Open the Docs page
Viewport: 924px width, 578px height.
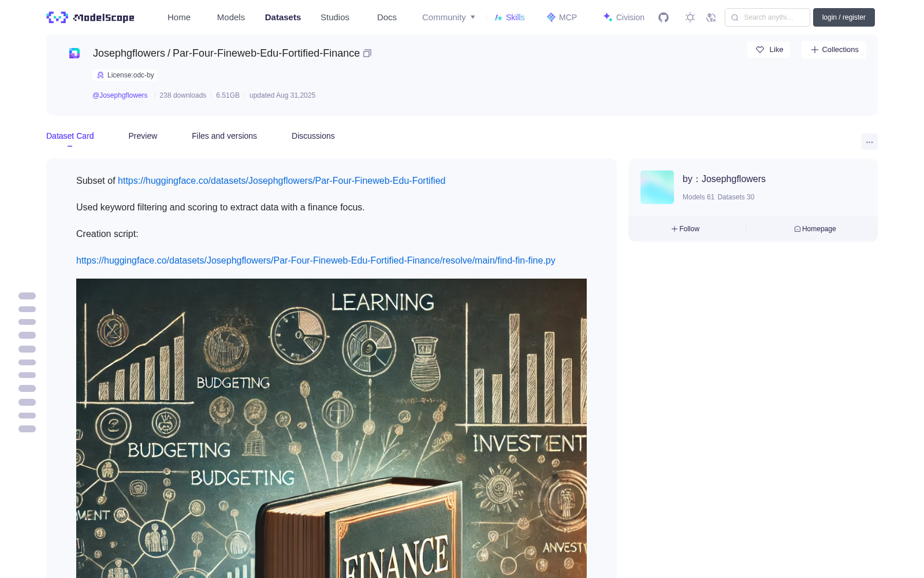click(x=387, y=17)
